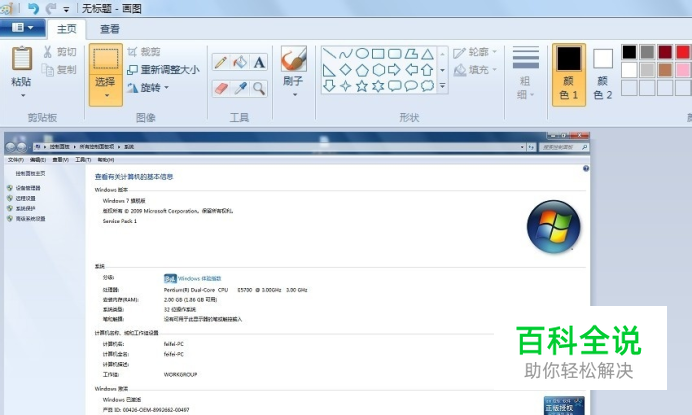Choose the Rounded rectangular callout shape
This screenshot has height=415, width=692.
(395, 86)
